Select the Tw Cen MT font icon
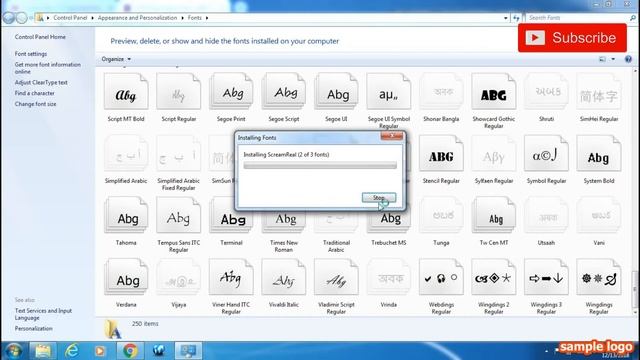Viewport: 640px width, 360px height. 494,216
